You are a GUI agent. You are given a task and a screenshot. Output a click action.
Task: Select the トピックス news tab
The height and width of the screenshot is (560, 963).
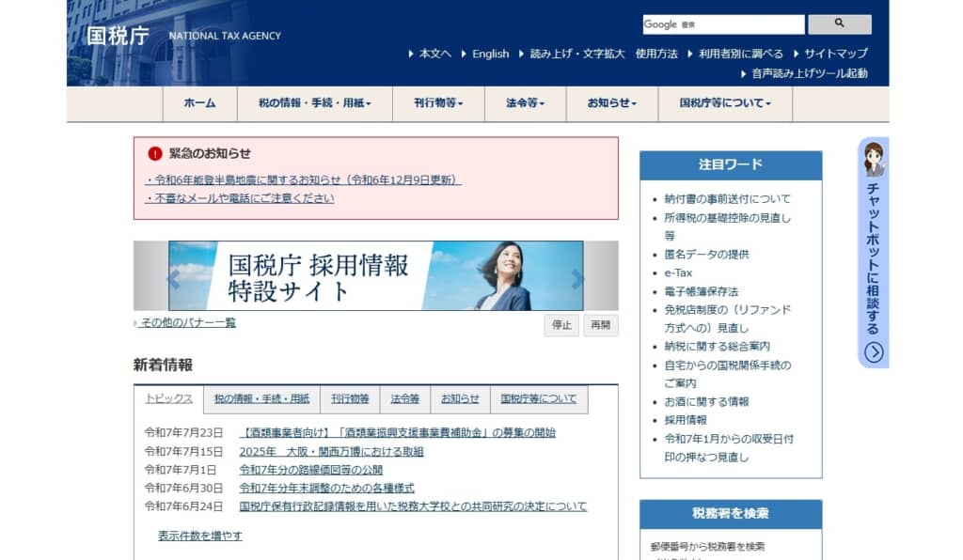click(x=169, y=398)
